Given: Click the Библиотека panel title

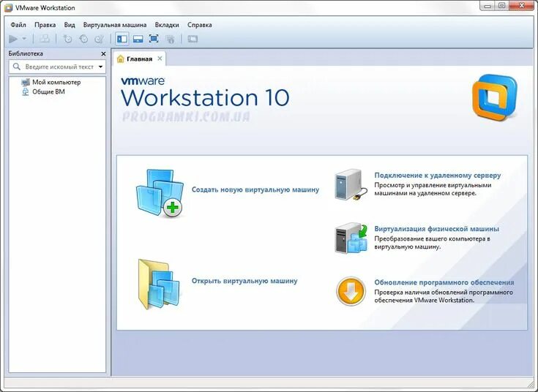Looking at the screenshot, I should pyautogui.click(x=26, y=53).
